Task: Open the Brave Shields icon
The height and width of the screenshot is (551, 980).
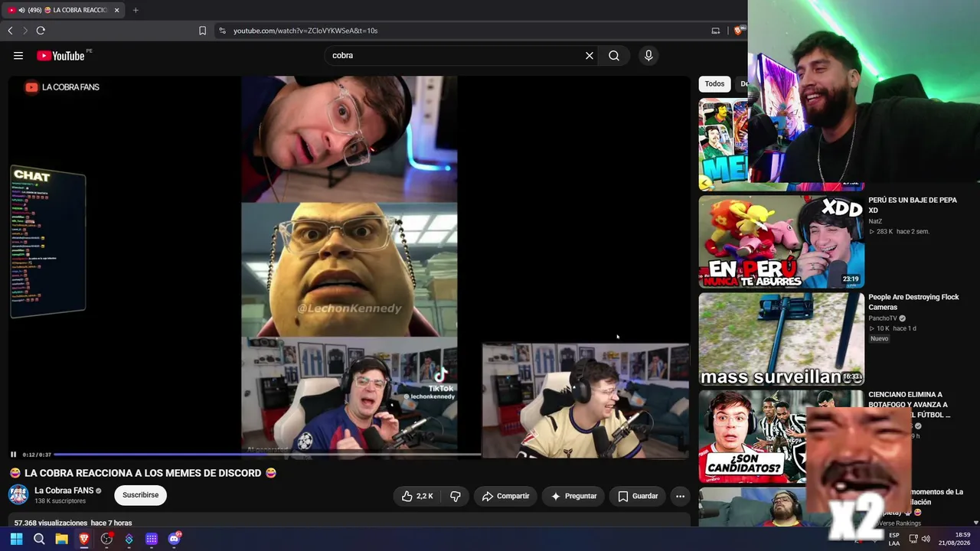Action: click(x=738, y=31)
